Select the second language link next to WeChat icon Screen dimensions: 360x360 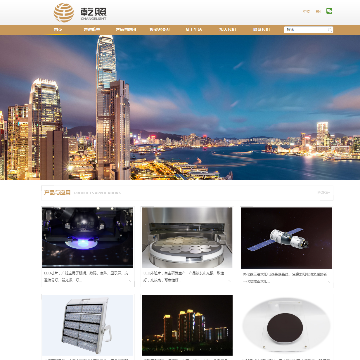[318, 11]
